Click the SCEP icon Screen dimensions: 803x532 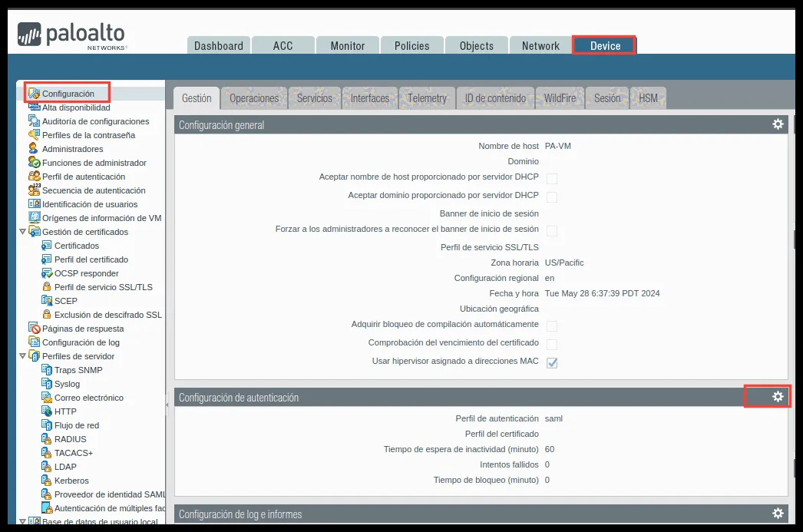(47, 301)
